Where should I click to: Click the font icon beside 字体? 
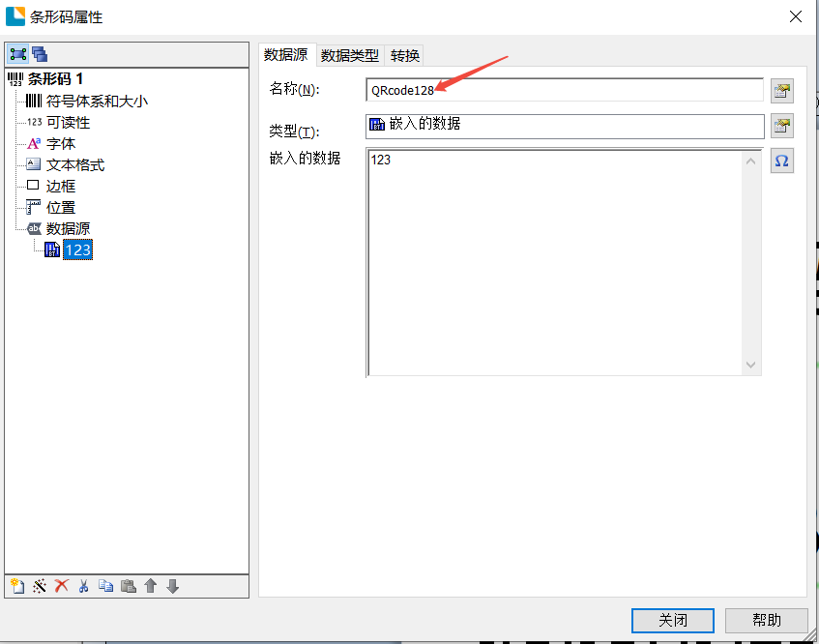click(x=34, y=144)
